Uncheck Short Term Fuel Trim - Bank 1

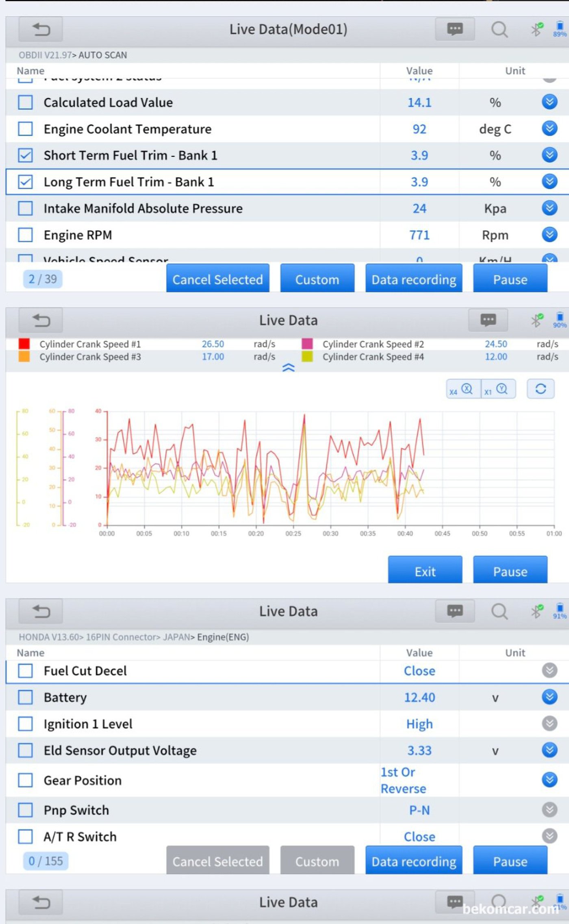(x=25, y=155)
